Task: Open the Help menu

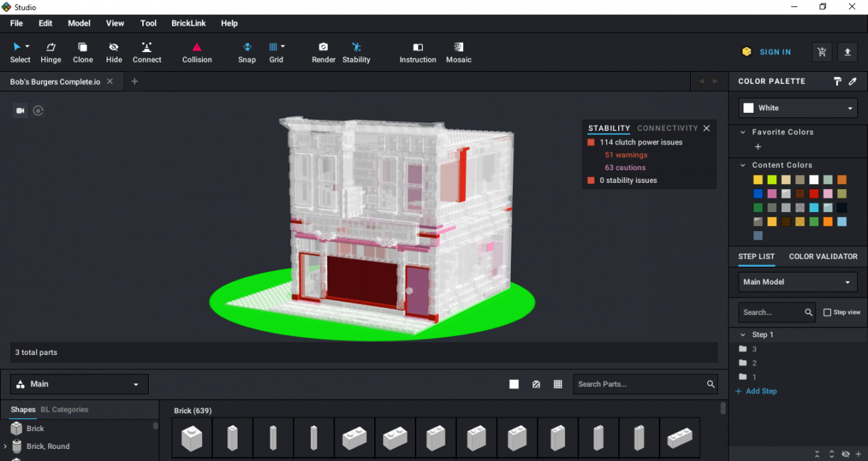Action: pyautogui.click(x=229, y=23)
